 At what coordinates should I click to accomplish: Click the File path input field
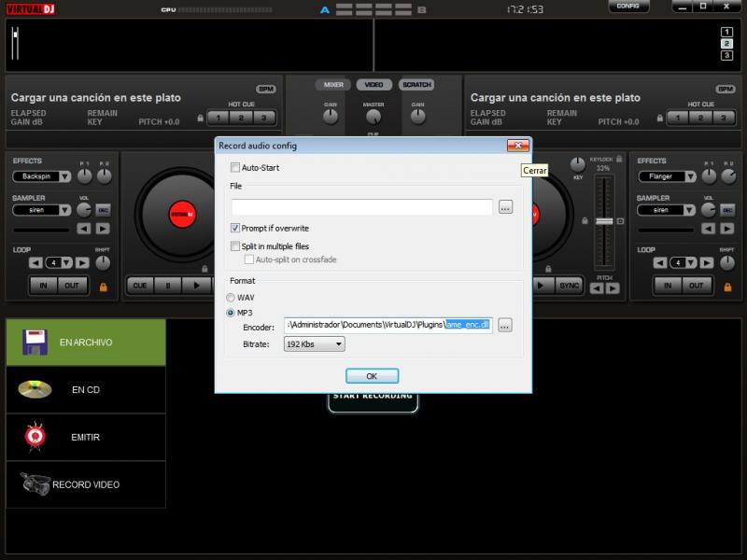tap(362, 207)
